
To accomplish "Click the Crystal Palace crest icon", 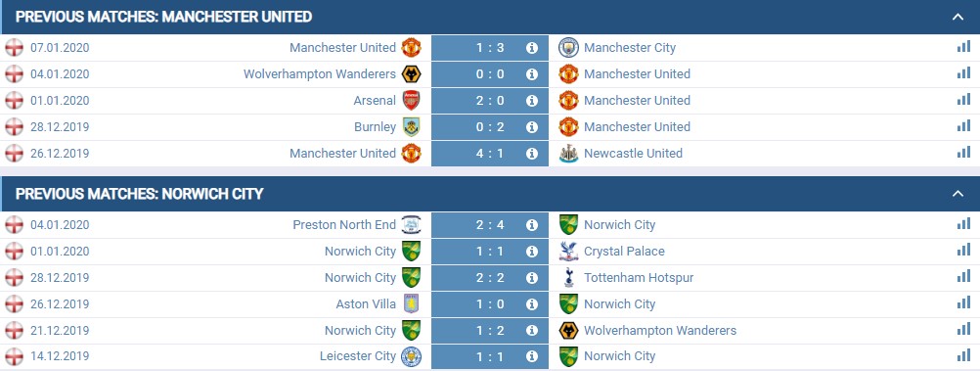I will 568,251.
